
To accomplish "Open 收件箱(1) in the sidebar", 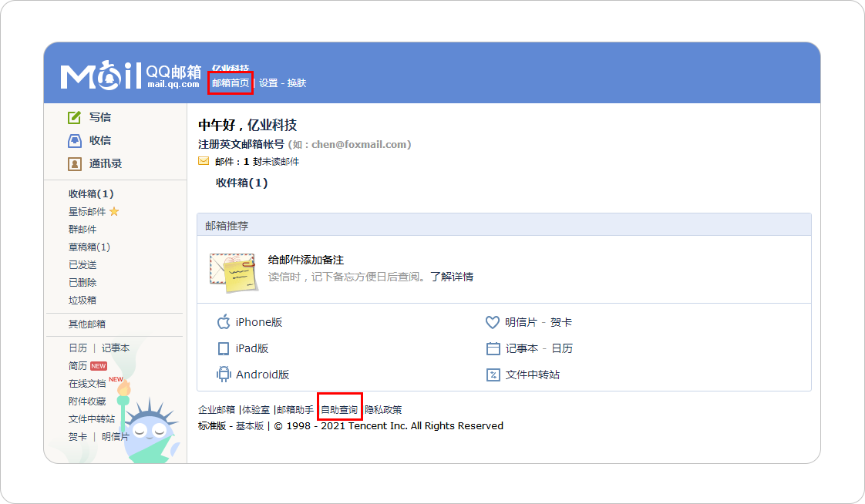I will tap(91, 193).
